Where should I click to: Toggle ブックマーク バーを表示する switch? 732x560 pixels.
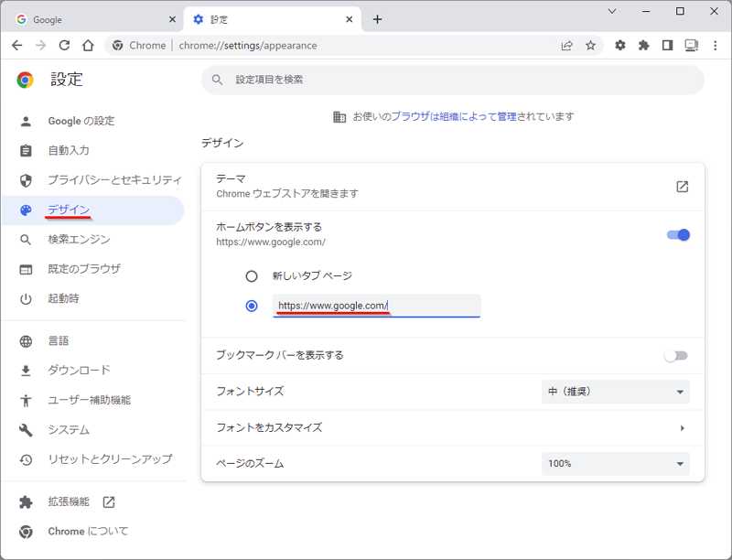(x=676, y=356)
